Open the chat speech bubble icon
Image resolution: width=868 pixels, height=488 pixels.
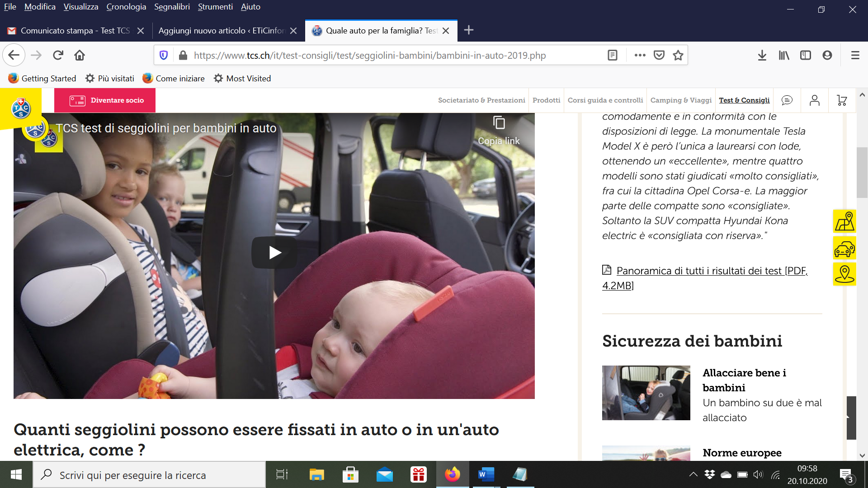(x=787, y=100)
